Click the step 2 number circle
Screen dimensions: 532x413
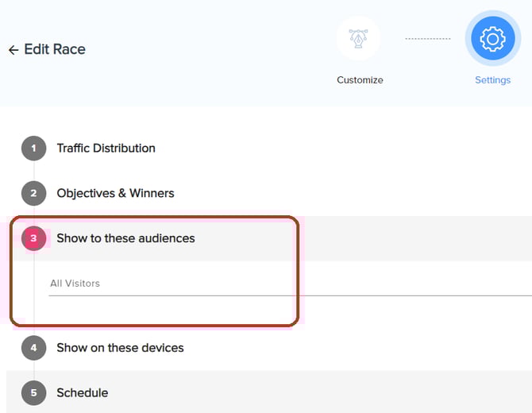[33, 193]
